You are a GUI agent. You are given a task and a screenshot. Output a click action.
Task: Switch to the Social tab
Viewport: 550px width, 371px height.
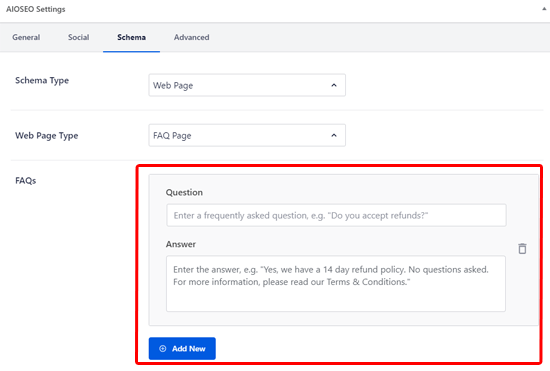79,37
